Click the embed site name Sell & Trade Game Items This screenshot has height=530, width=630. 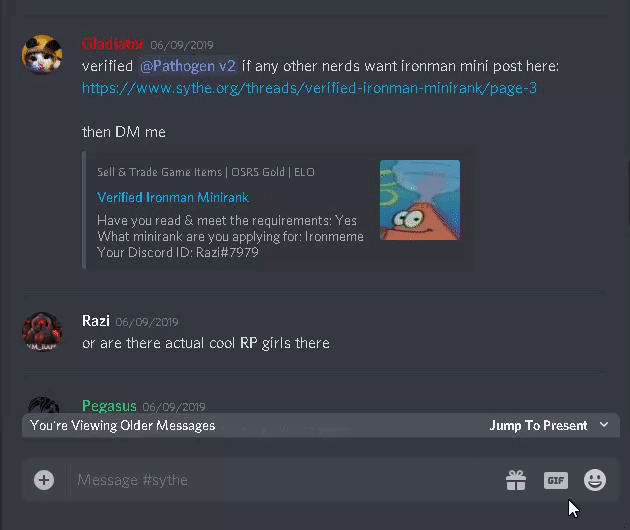coord(159,172)
